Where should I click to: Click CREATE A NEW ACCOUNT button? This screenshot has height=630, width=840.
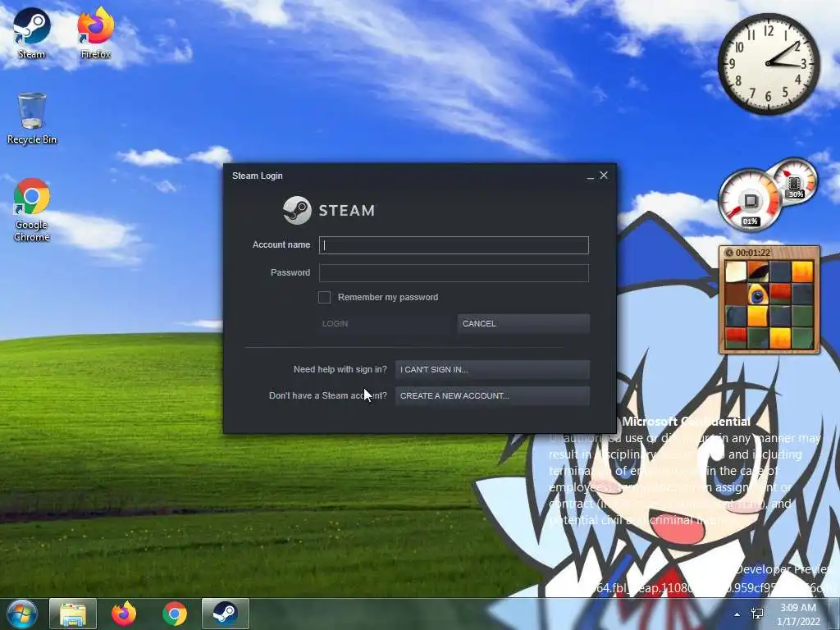(x=492, y=396)
